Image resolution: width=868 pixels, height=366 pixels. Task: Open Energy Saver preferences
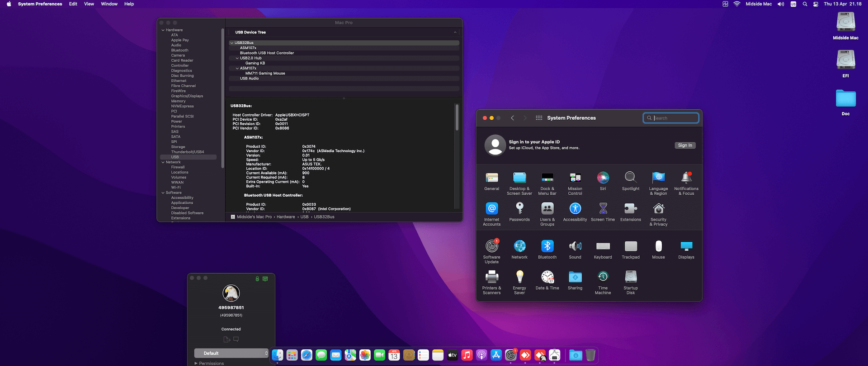[x=519, y=282]
